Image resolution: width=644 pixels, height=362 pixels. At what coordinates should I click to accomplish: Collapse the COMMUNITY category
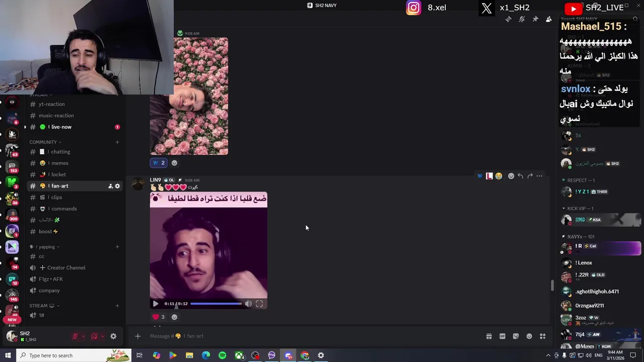[45, 142]
